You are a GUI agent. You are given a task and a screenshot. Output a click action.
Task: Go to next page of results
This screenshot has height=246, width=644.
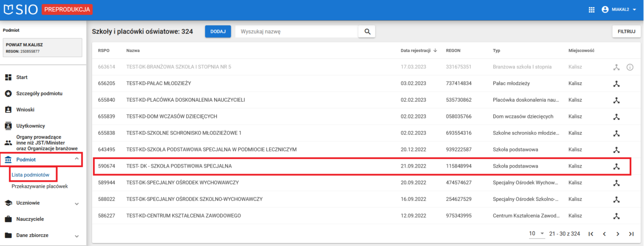point(618,234)
